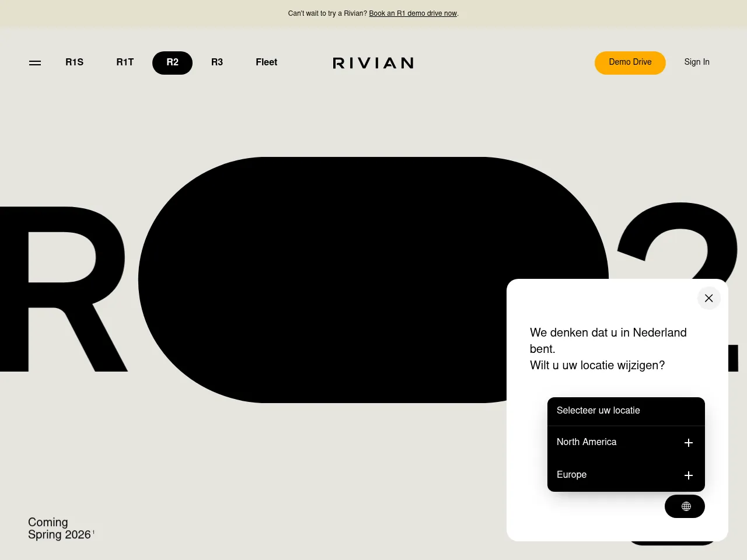Open the Fleet section
This screenshot has width=747, height=560.
point(266,62)
